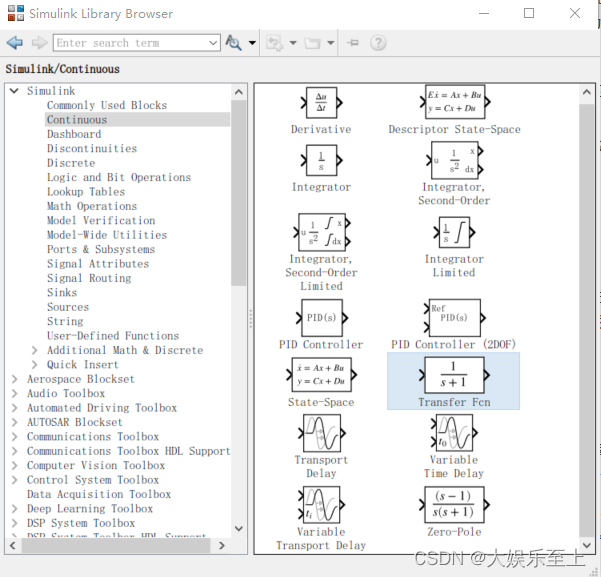Click the new model toolbar icon
The height and width of the screenshot is (577, 601).
point(274,43)
